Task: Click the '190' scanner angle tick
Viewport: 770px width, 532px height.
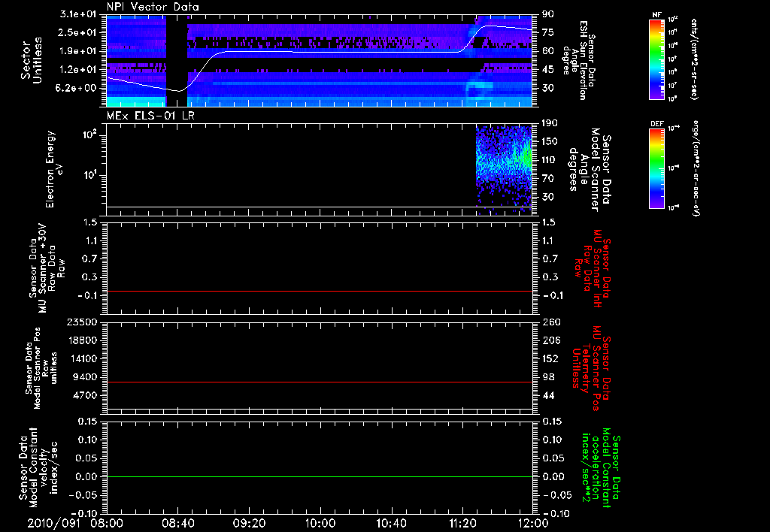Action: (x=550, y=123)
